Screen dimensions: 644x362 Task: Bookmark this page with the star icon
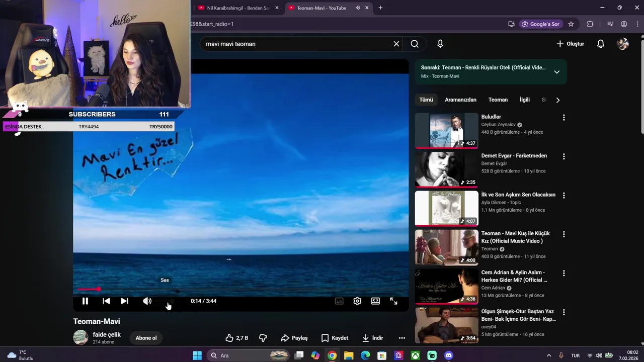tap(571, 24)
